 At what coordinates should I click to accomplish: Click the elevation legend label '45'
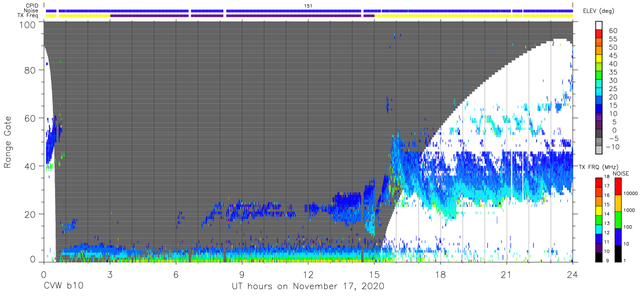click(x=612, y=56)
